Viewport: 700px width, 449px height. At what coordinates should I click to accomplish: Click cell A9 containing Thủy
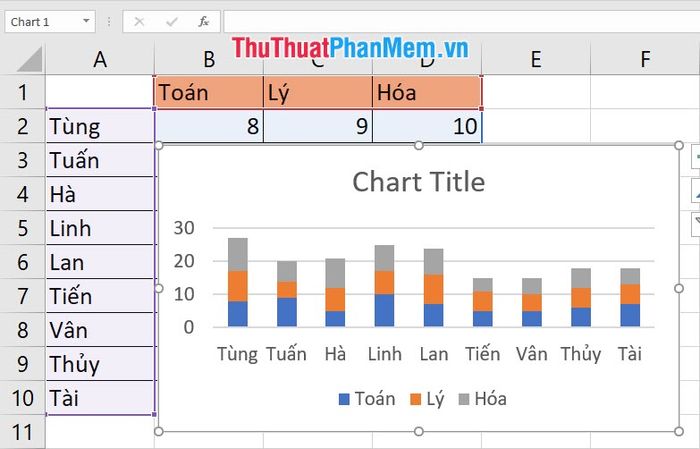coord(100,364)
